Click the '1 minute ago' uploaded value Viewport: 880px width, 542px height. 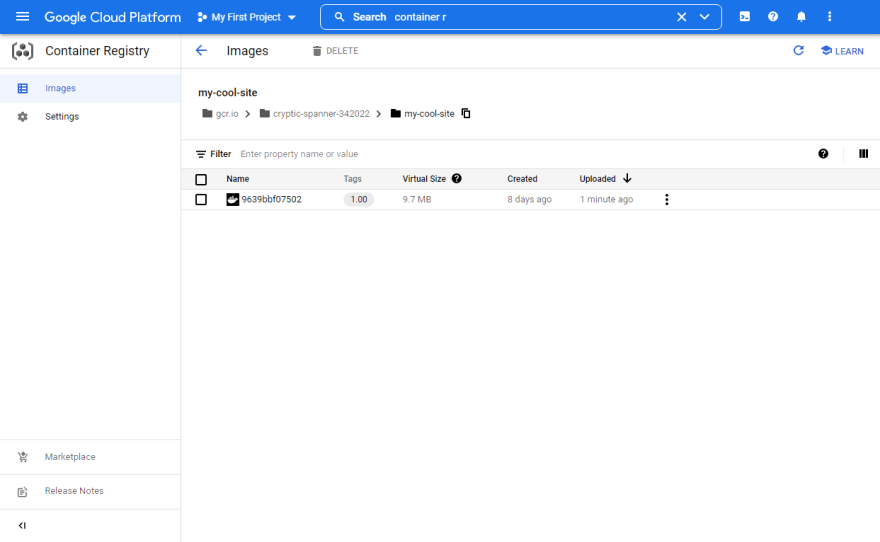click(x=606, y=200)
